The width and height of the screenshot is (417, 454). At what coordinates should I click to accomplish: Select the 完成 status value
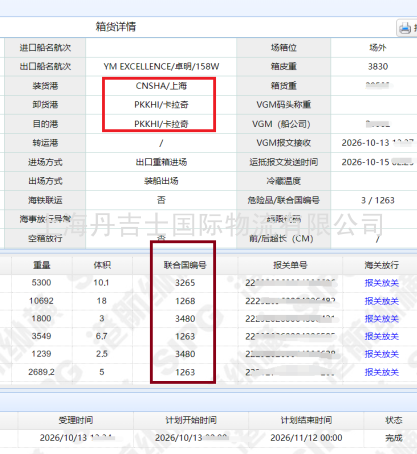[x=394, y=438]
